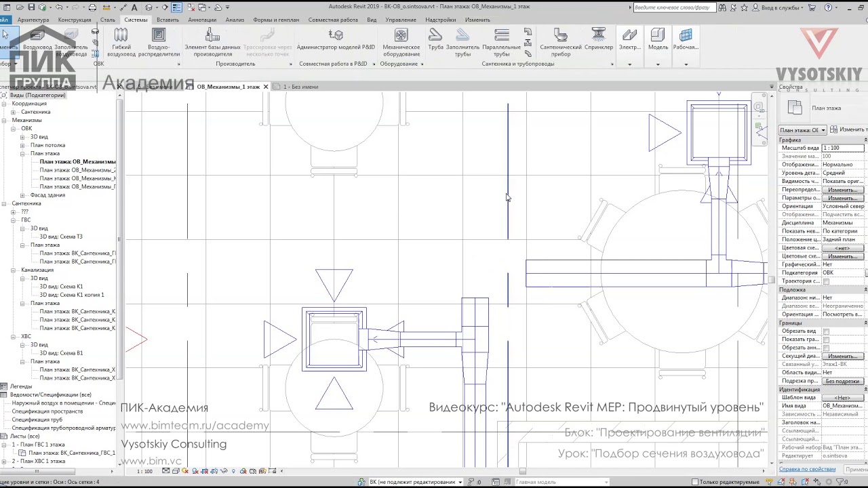Click the 1:100 view scale in view control bar
This screenshot has width=868, height=488.
tap(145, 471)
